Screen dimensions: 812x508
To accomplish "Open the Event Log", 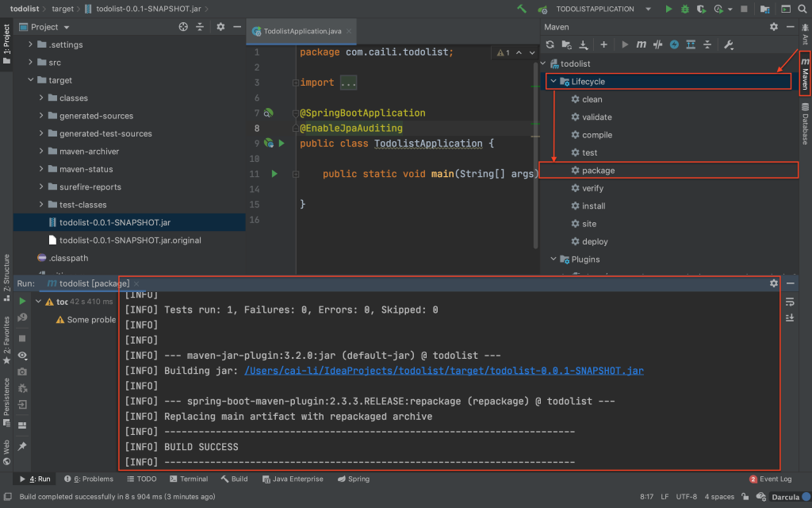I will pyautogui.click(x=771, y=479).
